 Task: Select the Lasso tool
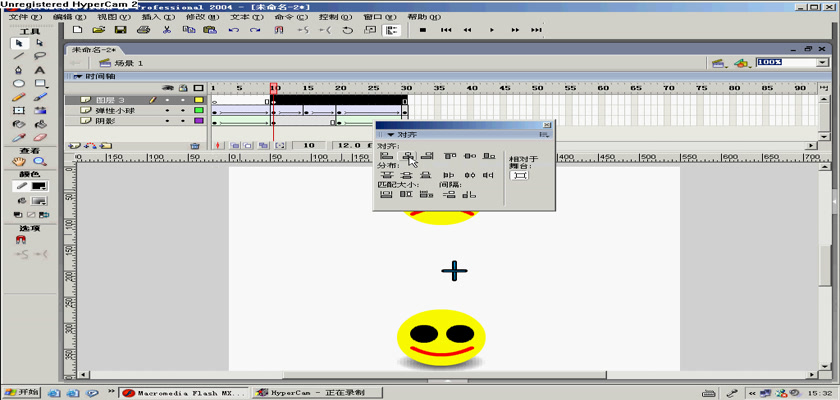(40, 56)
